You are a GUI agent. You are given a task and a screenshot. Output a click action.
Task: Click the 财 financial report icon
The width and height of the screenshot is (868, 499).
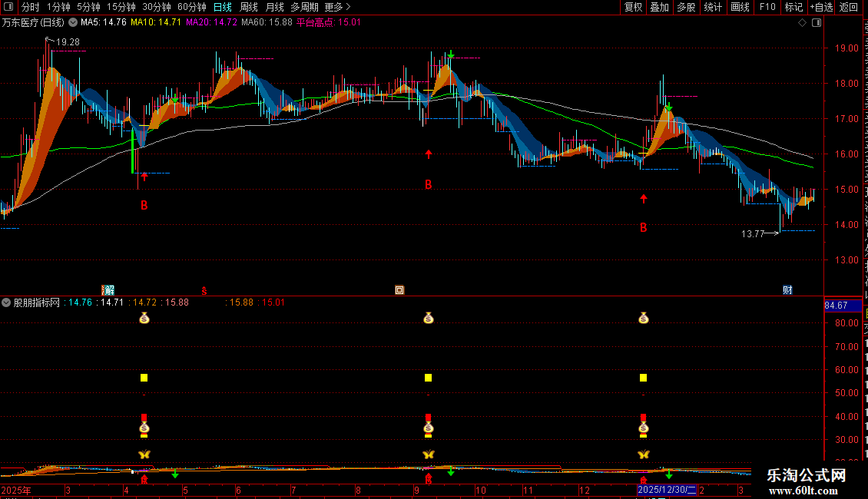tap(787, 289)
